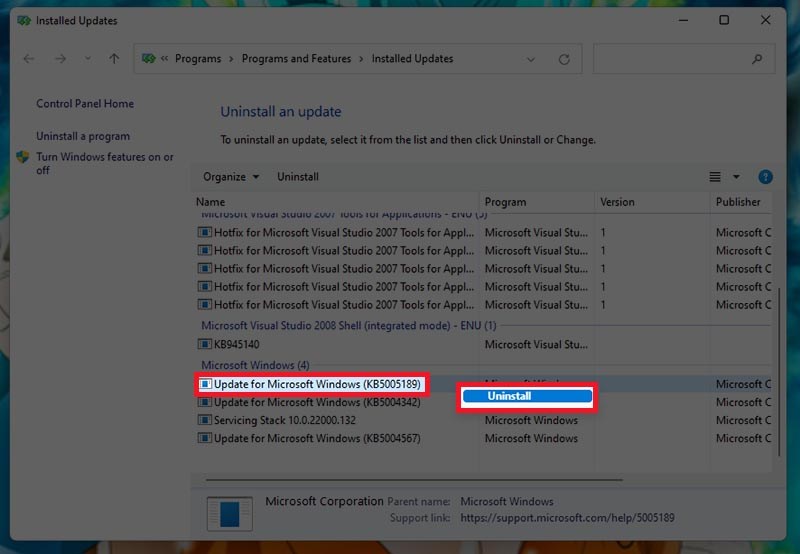Maximize the Installed Updates window
This screenshot has width=800, height=554.
pos(724,20)
